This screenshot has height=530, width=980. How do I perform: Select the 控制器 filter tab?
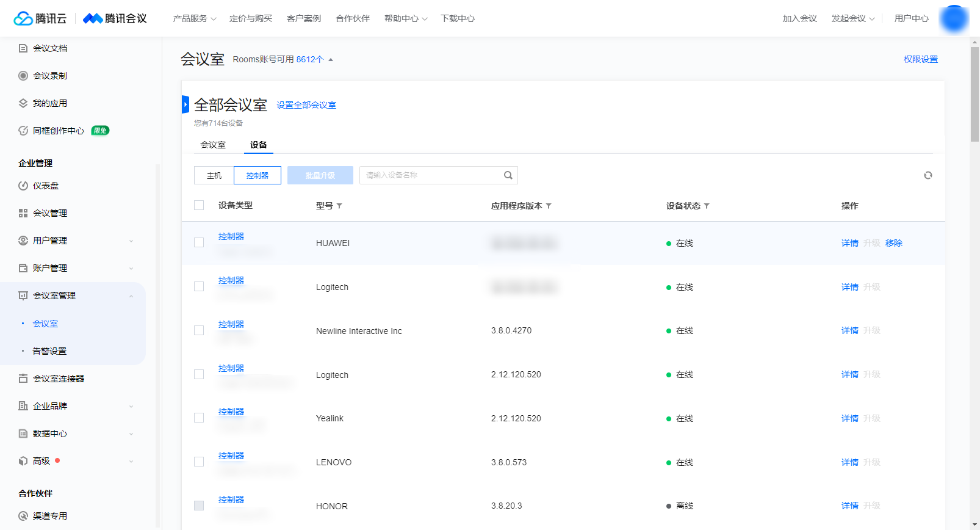click(x=258, y=175)
